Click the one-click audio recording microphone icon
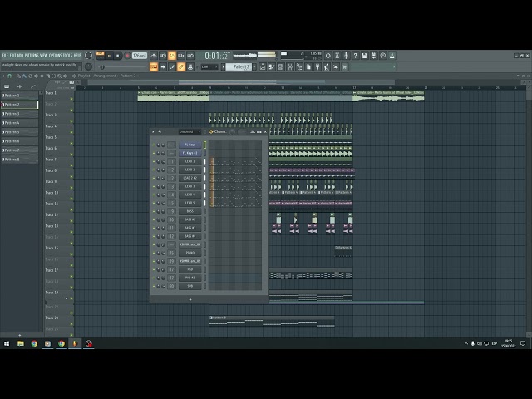This screenshot has height=399, width=532. click(x=346, y=56)
